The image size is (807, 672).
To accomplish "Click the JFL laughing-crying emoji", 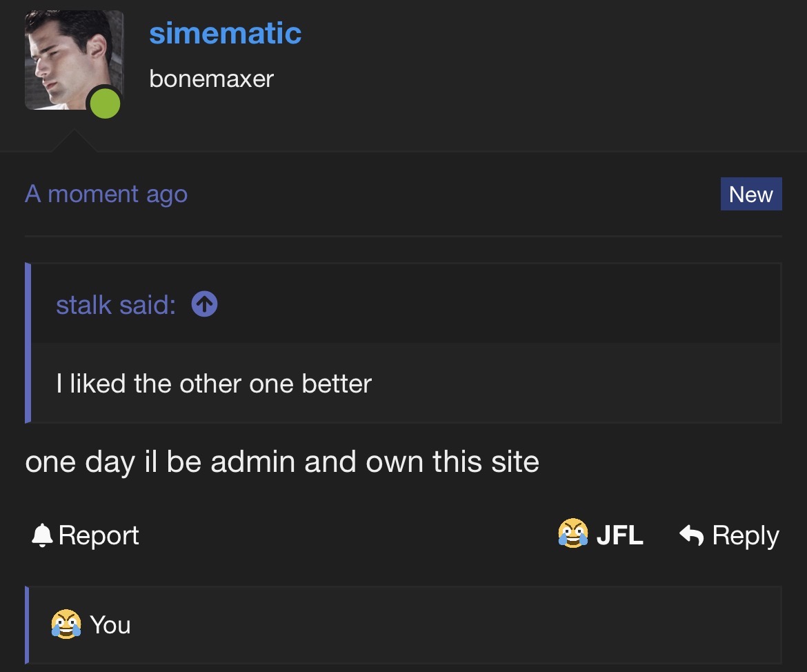I will [572, 533].
